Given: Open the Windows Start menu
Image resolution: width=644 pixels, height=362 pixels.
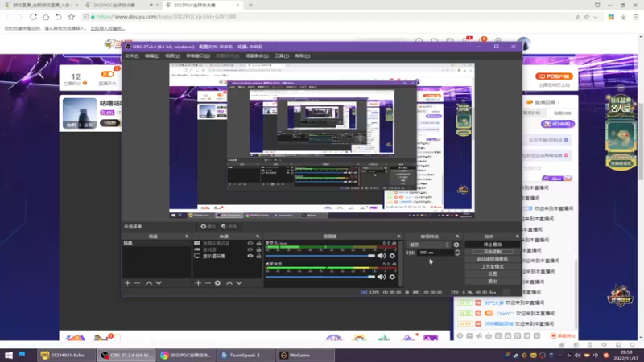Looking at the screenshot, I should click(9, 355).
